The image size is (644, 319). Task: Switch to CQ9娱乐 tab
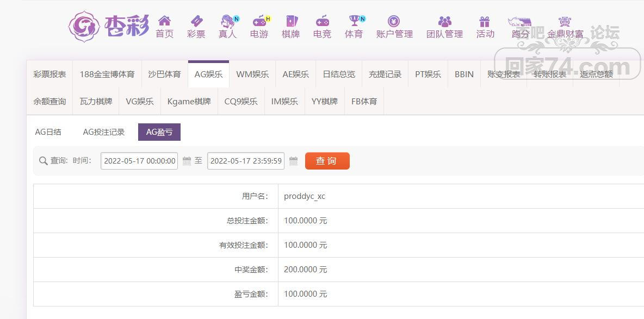coord(241,102)
